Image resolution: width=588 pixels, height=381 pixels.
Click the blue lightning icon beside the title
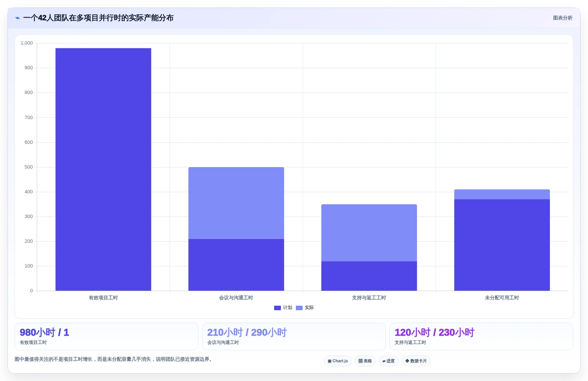17,18
